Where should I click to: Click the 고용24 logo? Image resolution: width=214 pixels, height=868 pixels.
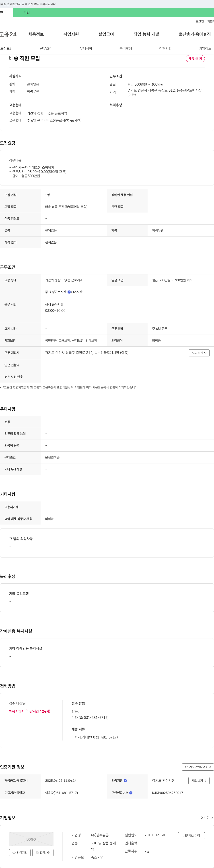(x=8, y=34)
